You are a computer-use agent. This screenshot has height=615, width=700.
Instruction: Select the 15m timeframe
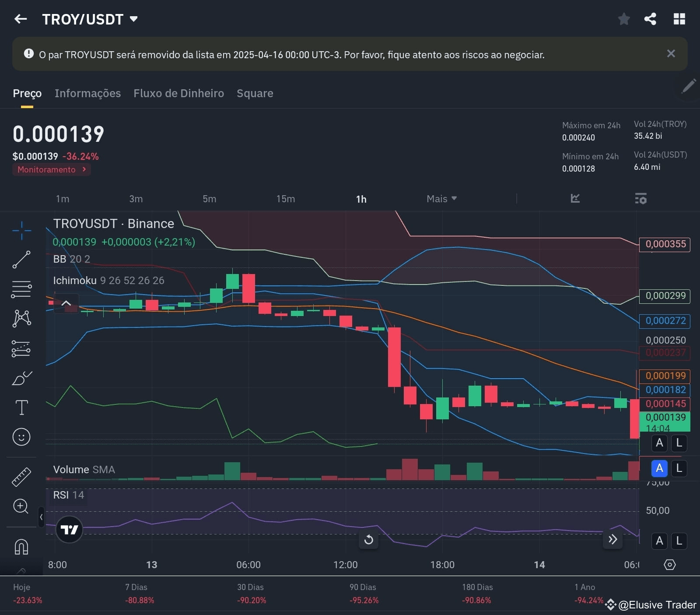coord(285,199)
